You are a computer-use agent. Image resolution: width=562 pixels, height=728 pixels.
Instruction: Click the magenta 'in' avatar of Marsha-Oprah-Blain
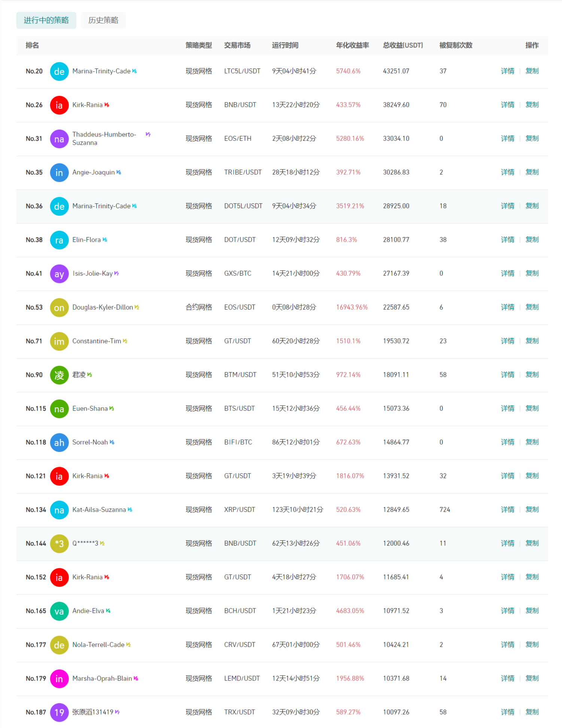click(59, 678)
